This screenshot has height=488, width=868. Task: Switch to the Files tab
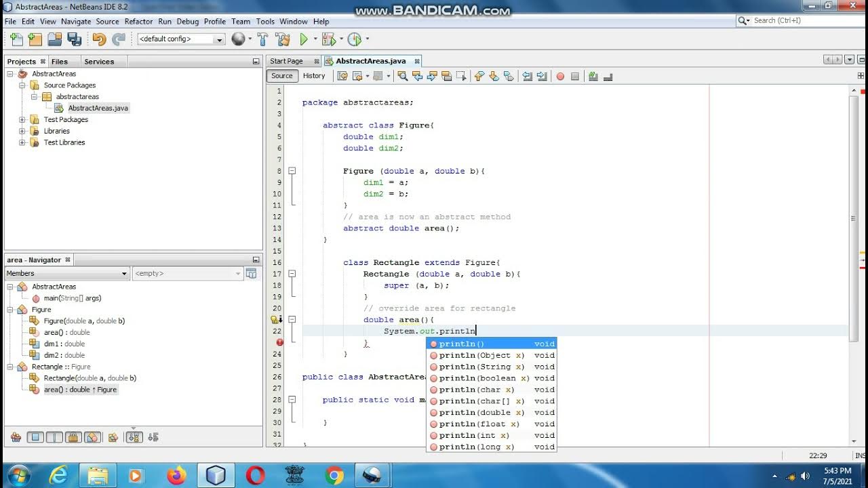point(60,61)
